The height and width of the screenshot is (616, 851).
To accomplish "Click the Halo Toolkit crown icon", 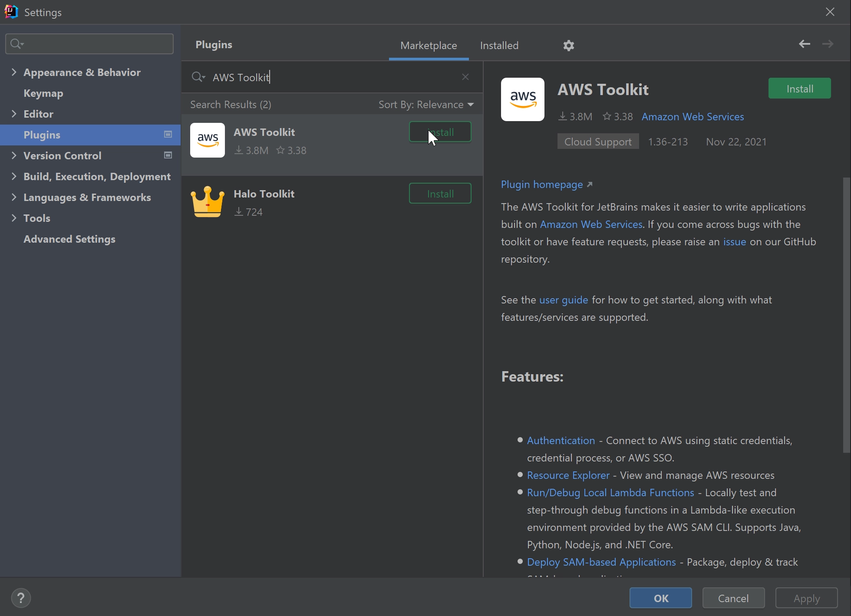I will pyautogui.click(x=208, y=202).
